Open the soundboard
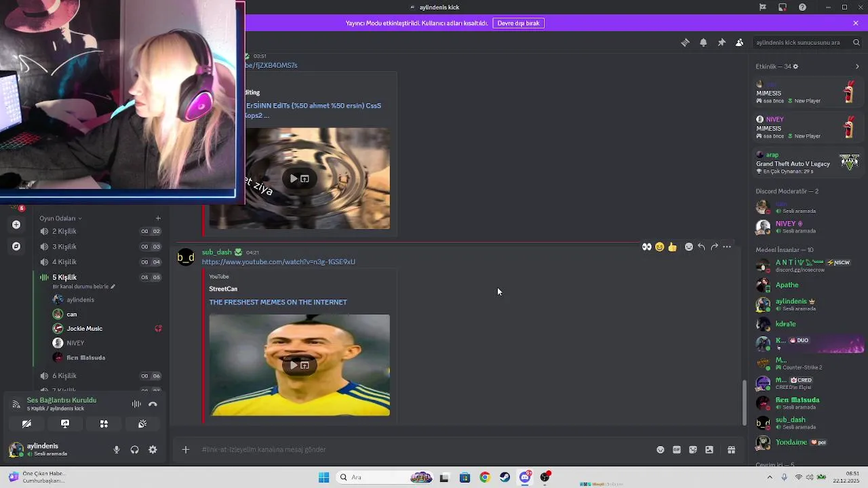This screenshot has height=488, width=868. (x=142, y=424)
